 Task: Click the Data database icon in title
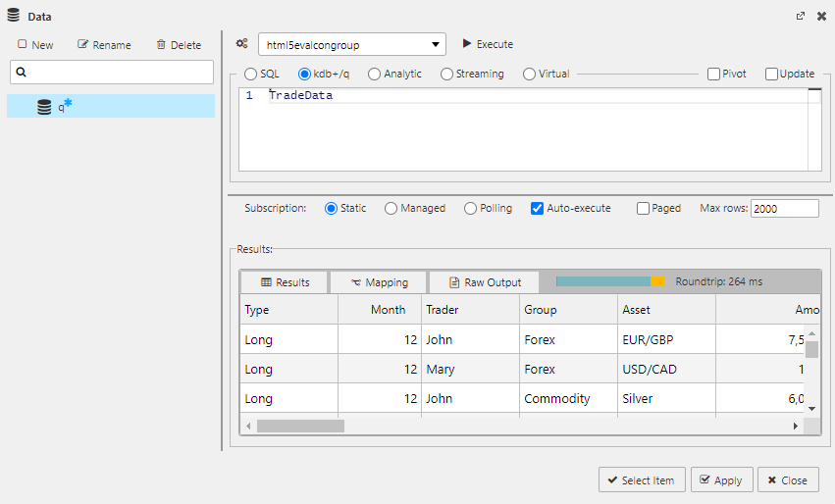click(x=14, y=16)
